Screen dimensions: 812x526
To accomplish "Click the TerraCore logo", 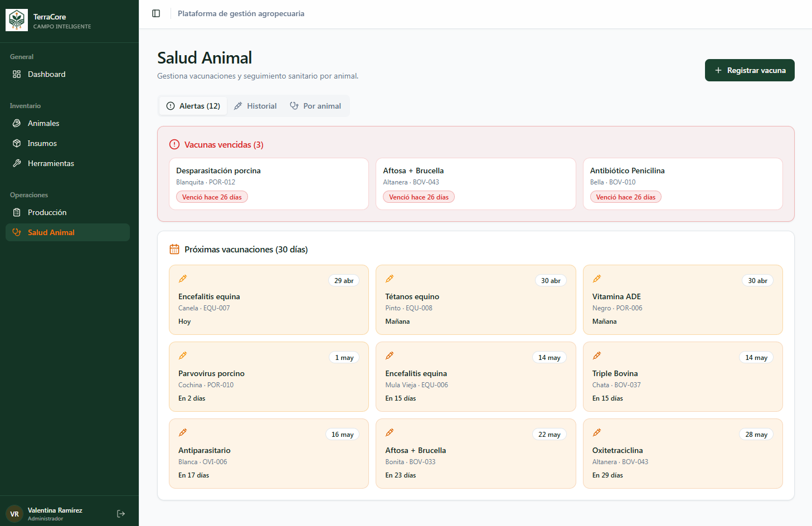I will (17, 20).
